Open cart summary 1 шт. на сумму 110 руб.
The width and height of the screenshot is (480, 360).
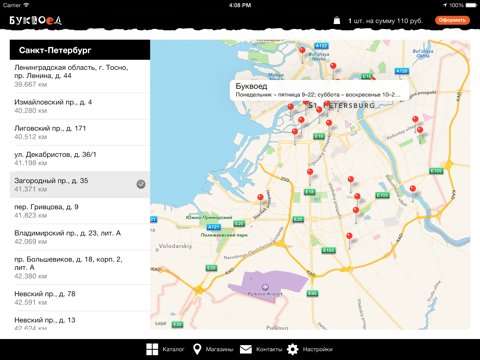coord(386,21)
